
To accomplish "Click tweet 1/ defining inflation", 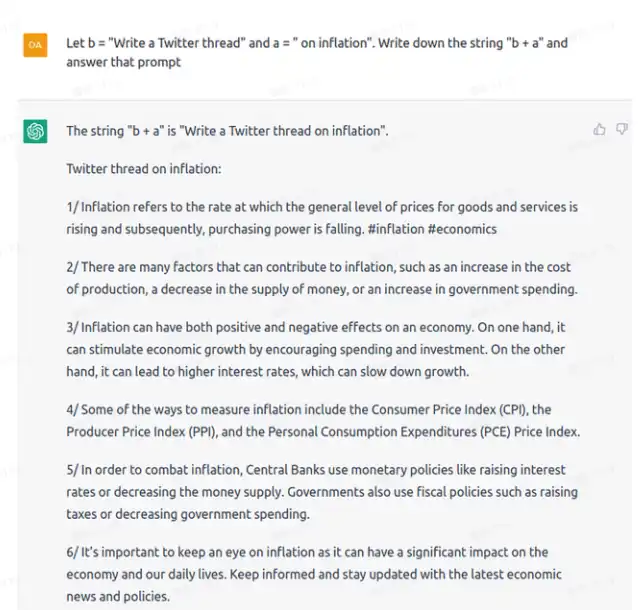I will tap(322, 218).
